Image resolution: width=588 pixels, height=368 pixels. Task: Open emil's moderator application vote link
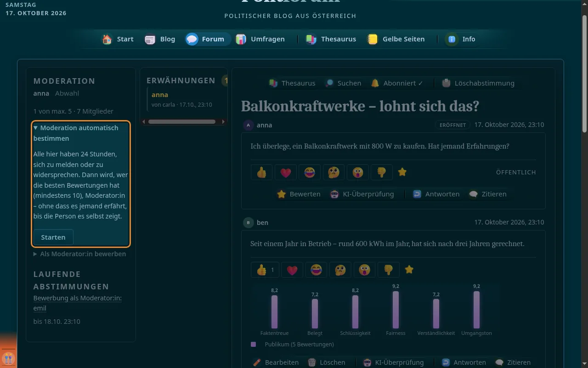coord(78,303)
